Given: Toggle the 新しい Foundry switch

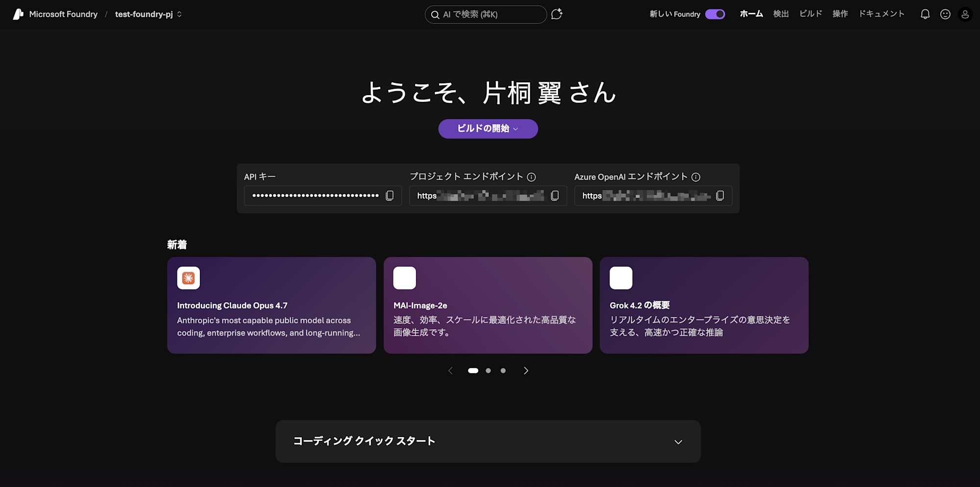Looking at the screenshot, I should pos(715,14).
